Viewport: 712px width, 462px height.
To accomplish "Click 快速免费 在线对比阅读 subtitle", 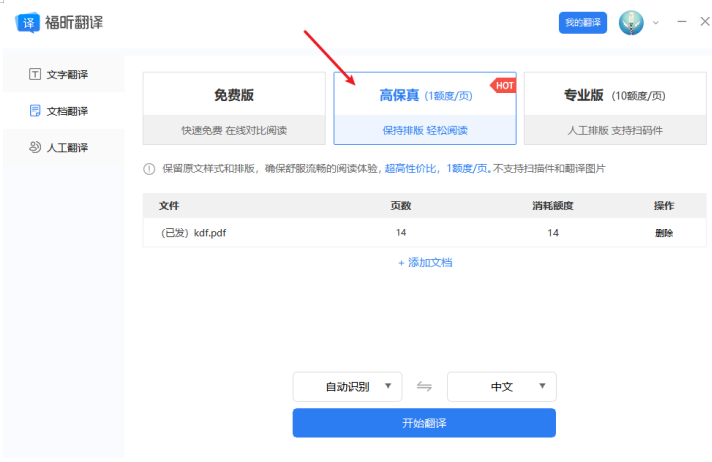I will pos(234,130).
